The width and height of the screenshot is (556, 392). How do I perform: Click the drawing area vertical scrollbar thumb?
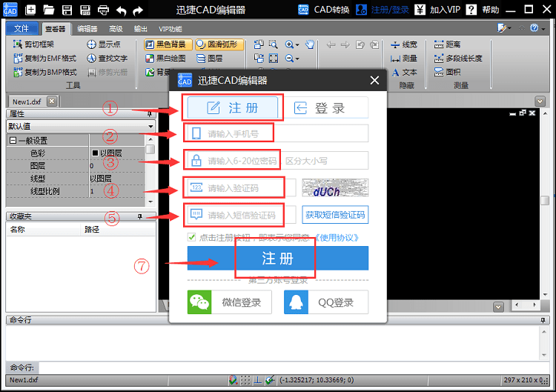545,201
